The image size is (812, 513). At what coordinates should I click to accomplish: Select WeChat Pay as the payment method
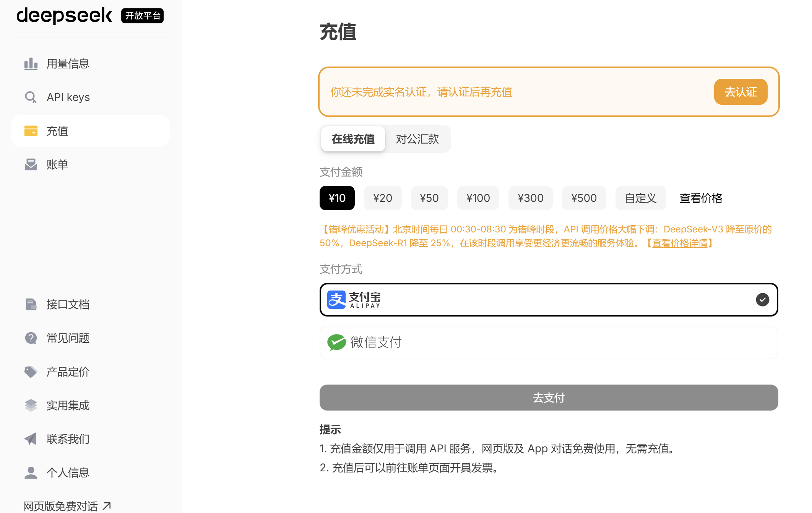pos(549,343)
